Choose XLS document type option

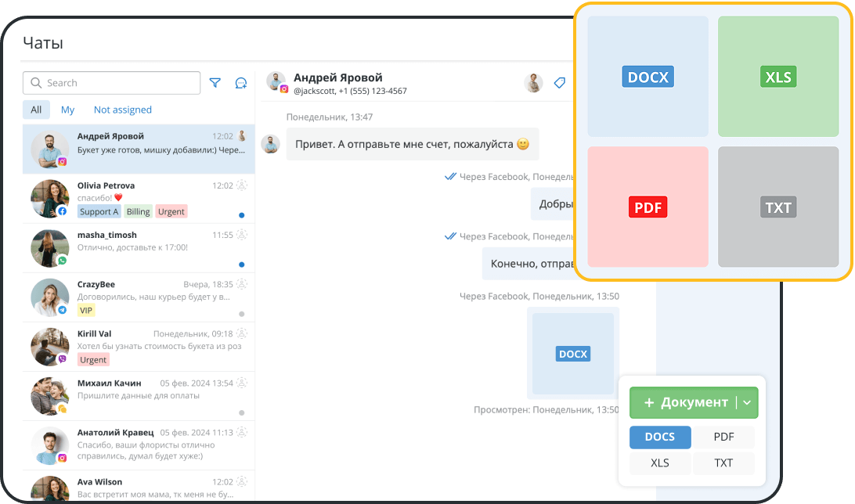coord(660,463)
